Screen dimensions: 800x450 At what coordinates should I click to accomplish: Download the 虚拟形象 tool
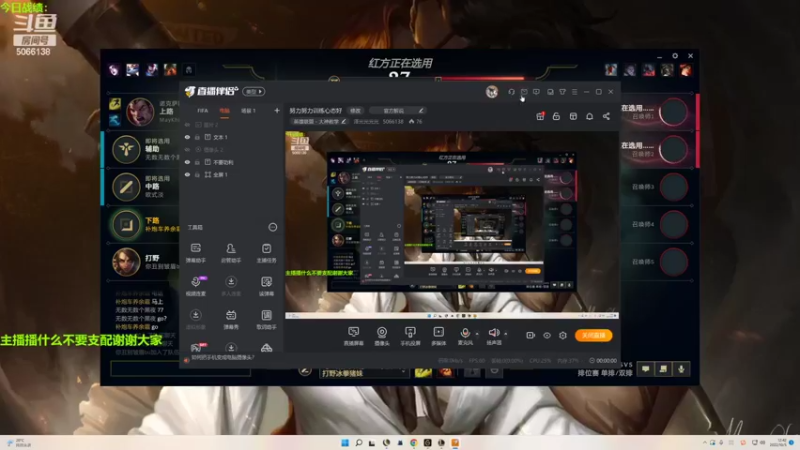pyautogui.click(x=195, y=319)
